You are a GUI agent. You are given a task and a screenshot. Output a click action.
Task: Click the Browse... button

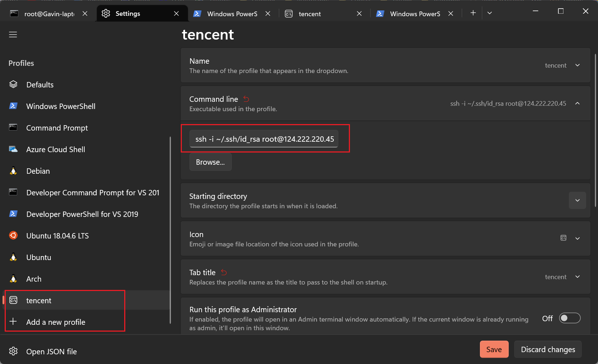[210, 162]
